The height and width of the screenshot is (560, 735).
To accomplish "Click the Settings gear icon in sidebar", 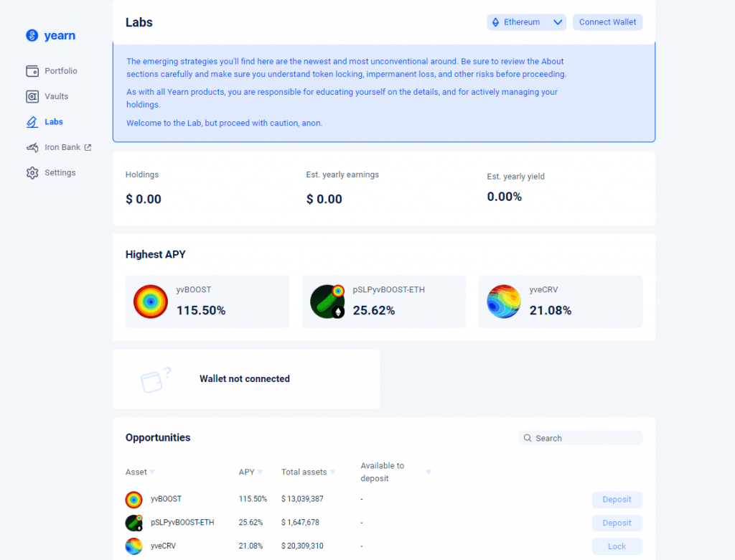I will [x=32, y=173].
